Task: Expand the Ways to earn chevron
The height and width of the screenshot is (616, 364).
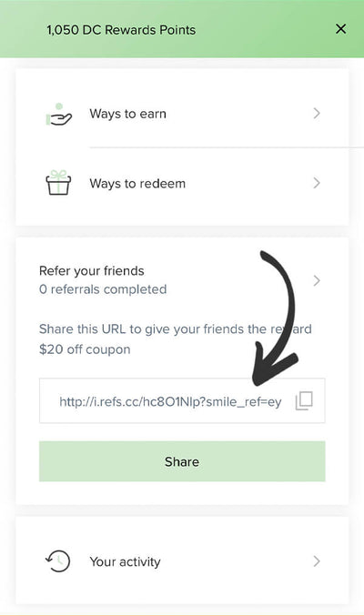Action: pyautogui.click(x=317, y=114)
